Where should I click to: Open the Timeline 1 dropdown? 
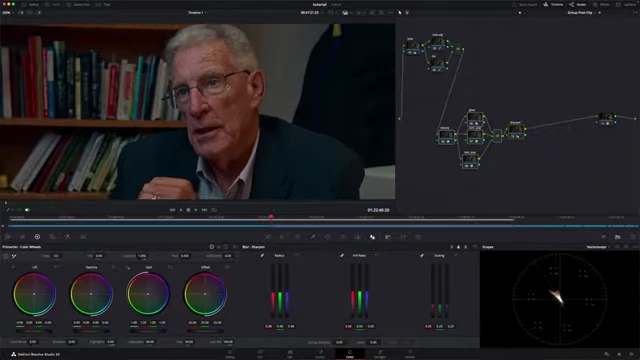197,13
